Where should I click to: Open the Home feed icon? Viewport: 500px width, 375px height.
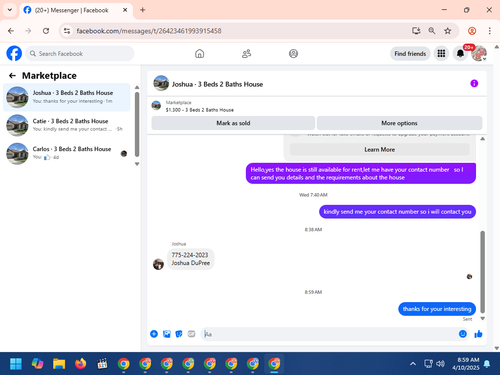coord(199,53)
